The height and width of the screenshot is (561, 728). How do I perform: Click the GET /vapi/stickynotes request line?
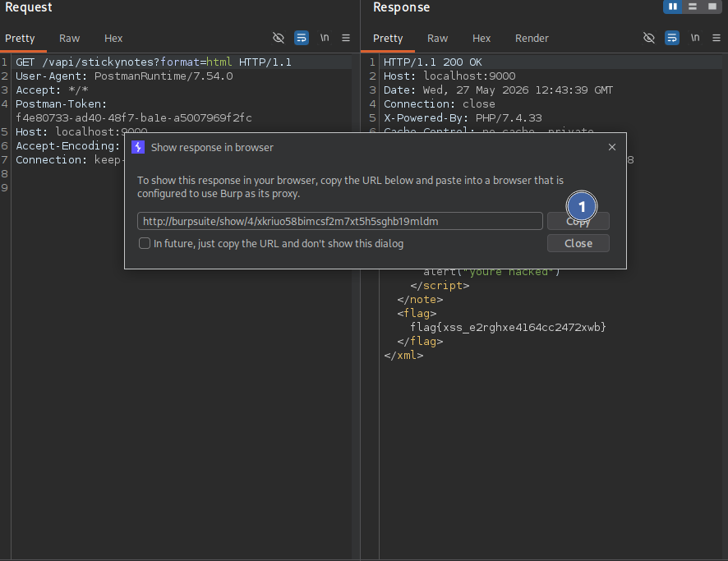tap(154, 62)
